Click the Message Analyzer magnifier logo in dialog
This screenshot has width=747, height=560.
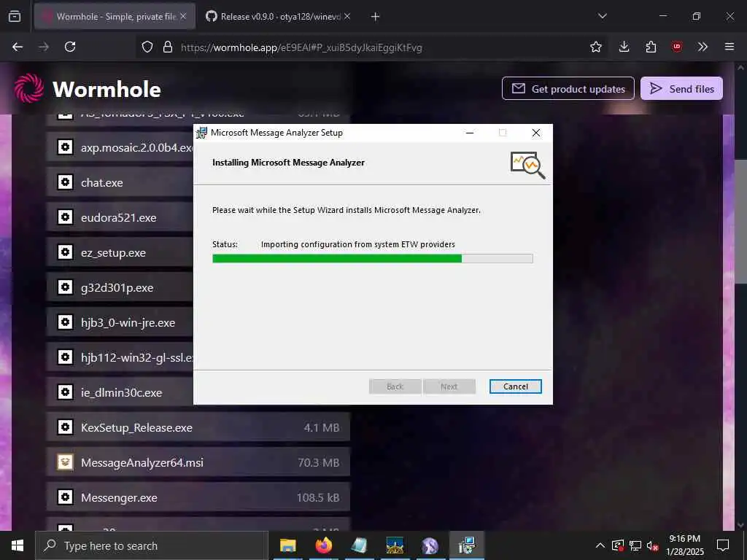point(527,165)
